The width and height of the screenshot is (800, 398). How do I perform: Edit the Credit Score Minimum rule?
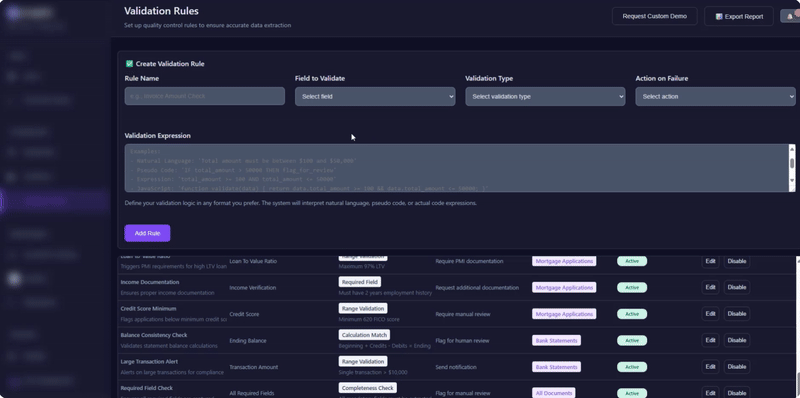coord(710,314)
